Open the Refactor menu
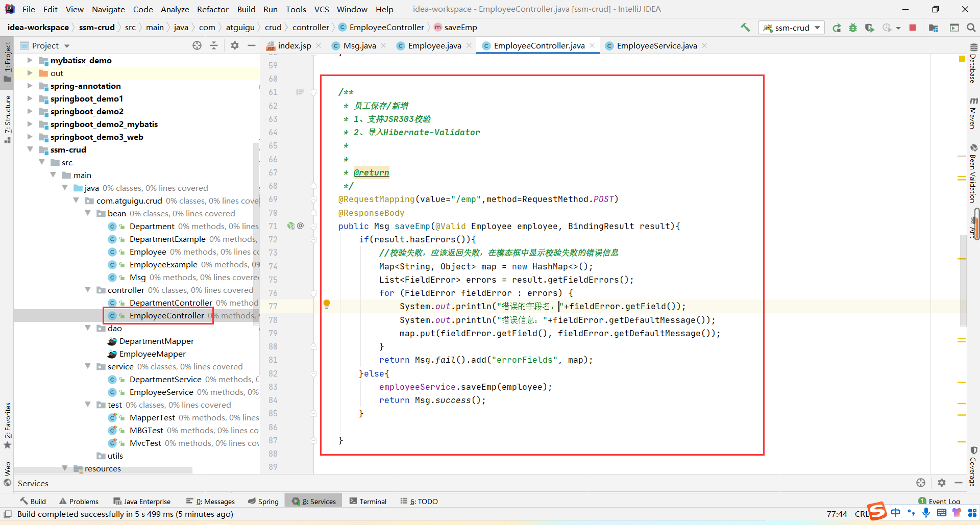This screenshot has height=525, width=980. (213, 9)
